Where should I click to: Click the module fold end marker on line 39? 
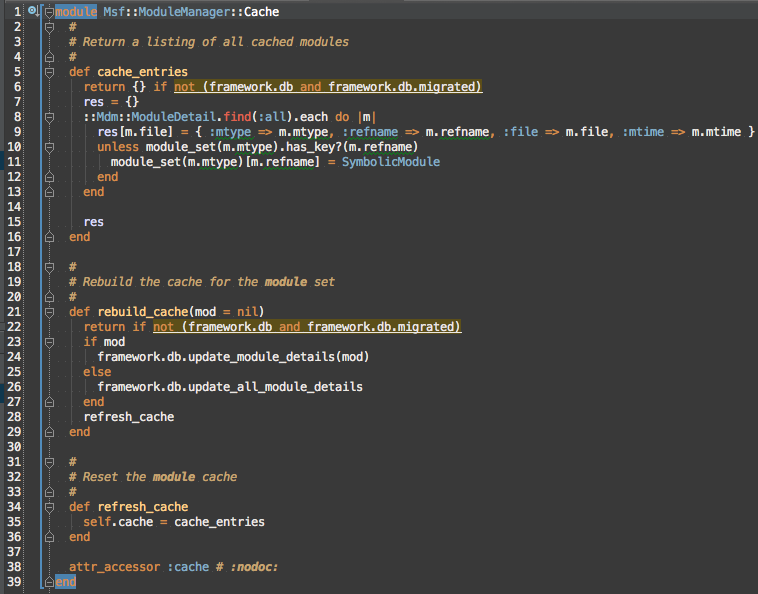click(x=49, y=581)
